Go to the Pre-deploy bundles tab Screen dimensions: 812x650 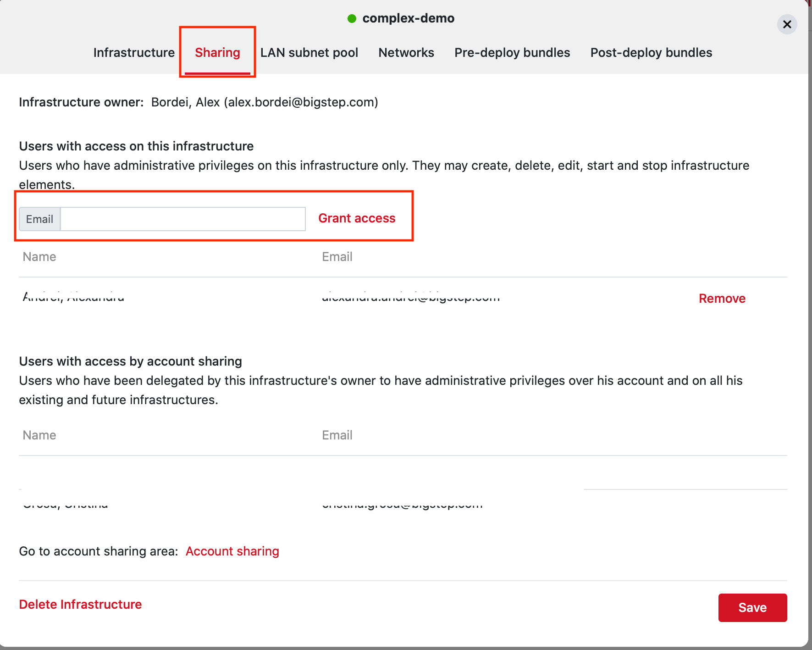(512, 53)
